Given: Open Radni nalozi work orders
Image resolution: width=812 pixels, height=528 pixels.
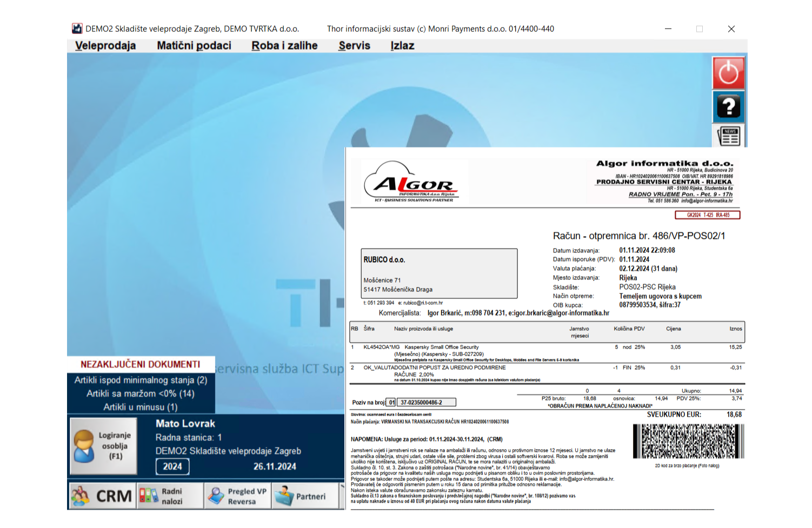Looking at the screenshot, I should click(170, 496).
